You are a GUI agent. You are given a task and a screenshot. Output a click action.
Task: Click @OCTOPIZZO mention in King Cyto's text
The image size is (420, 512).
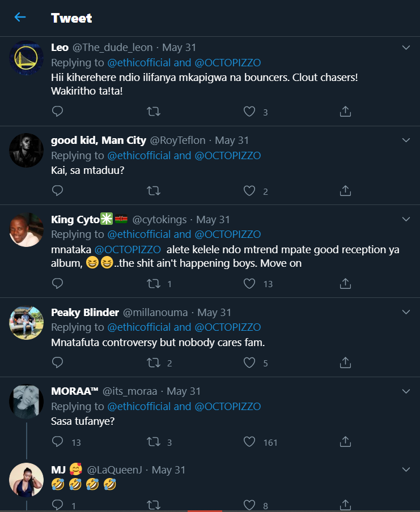tap(128, 249)
